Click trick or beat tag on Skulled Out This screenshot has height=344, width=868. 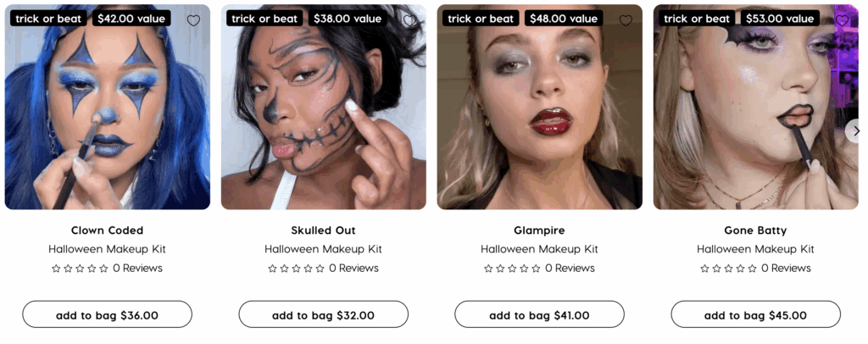pyautogui.click(x=264, y=19)
